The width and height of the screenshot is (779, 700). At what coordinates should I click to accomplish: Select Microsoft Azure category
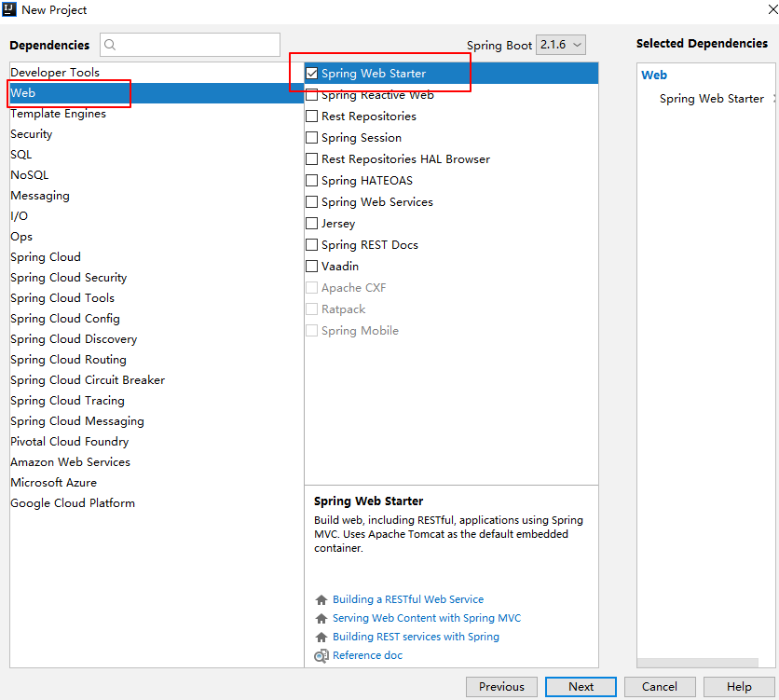coord(157,483)
